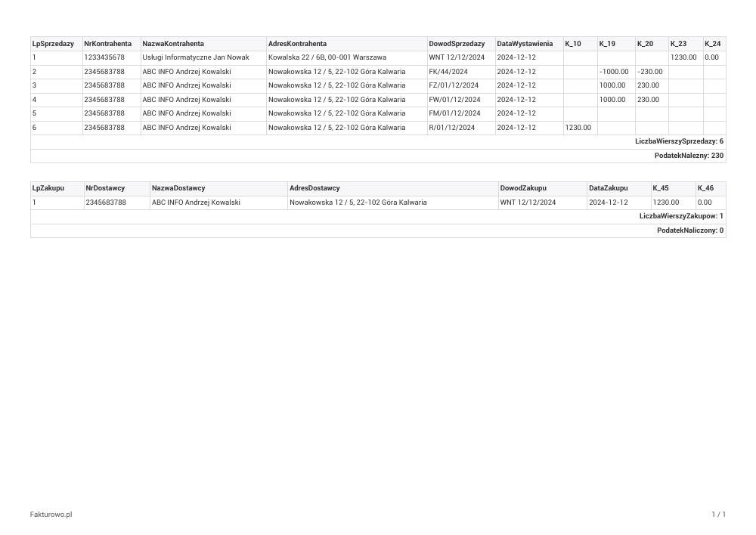Click 230.00 in the FW/01/12/2024 row
Image resolution: width=756 pixels, height=535 pixels.
pos(648,100)
